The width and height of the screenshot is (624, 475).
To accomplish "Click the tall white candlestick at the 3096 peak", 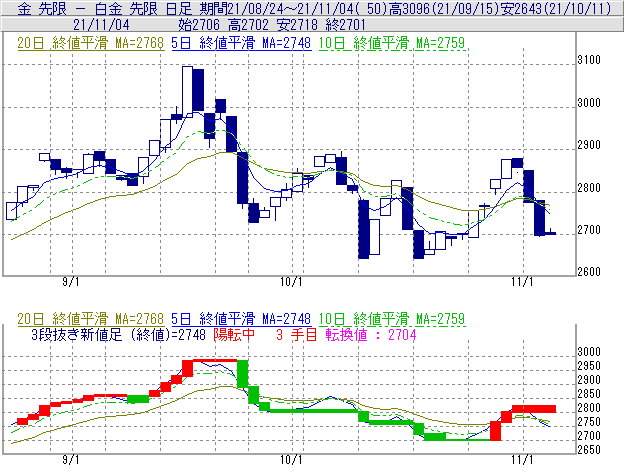I will point(187,91).
